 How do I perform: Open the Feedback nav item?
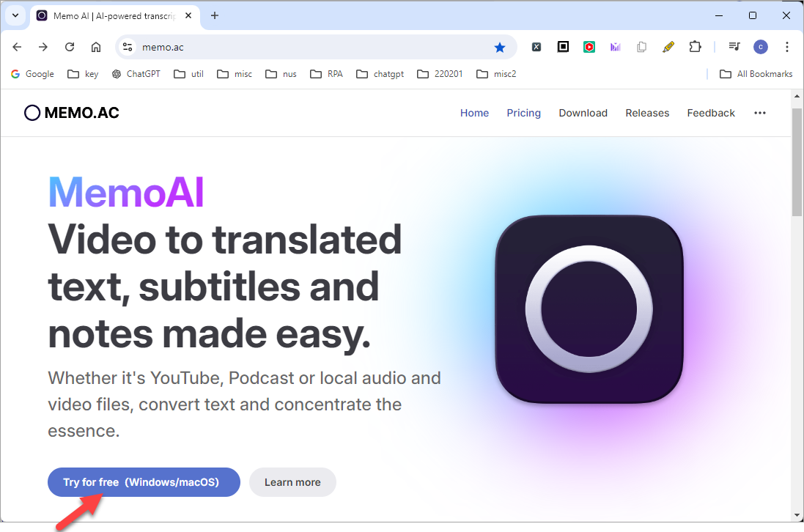click(x=711, y=113)
